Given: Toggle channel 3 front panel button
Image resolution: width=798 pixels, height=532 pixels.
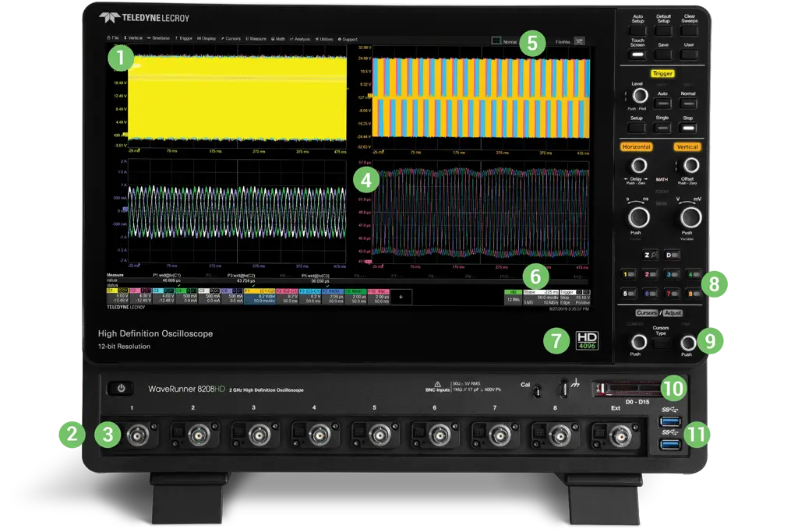Looking at the screenshot, I should point(672,274).
